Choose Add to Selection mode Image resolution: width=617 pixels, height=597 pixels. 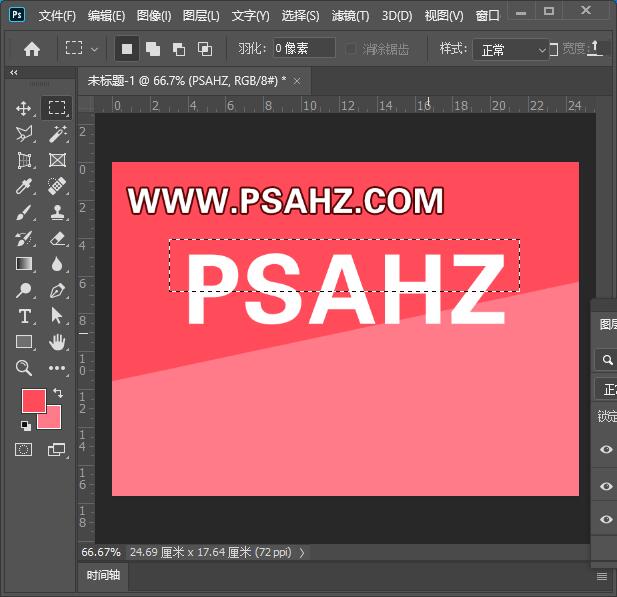[x=153, y=49]
